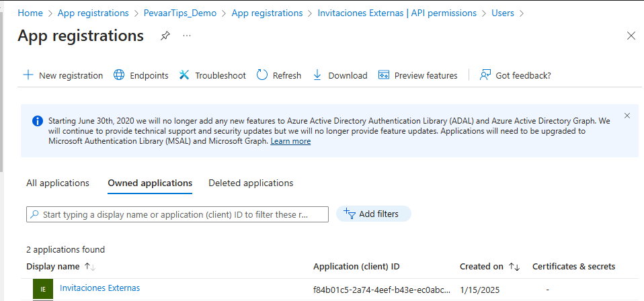Image resolution: width=644 pixels, height=301 pixels.
Task: Click the Troubleshoot wrench icon
Action: 184,75
